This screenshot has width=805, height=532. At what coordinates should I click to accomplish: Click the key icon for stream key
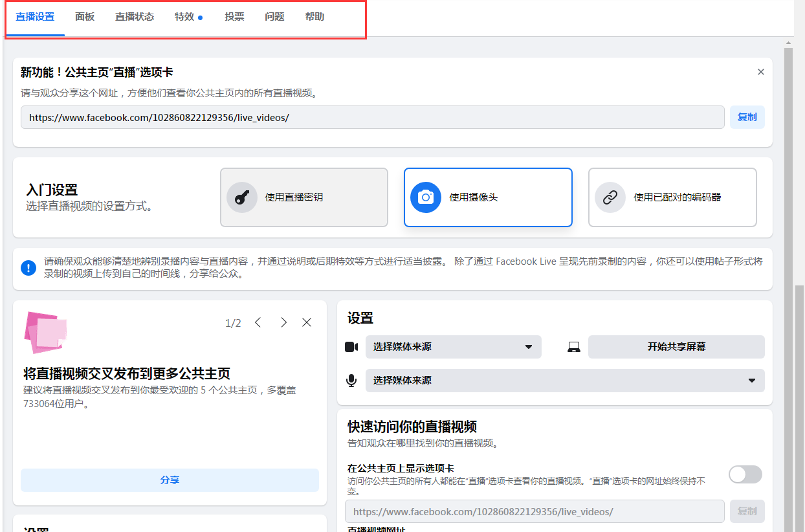[x=242, y=197]
